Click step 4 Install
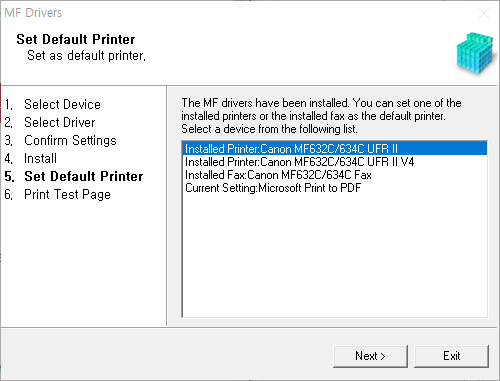The image size is (500, 381). click(x=30, y=158)
